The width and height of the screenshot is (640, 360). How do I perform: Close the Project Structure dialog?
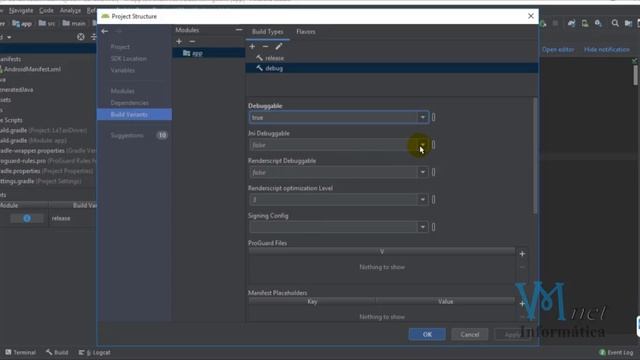point(531,16)
